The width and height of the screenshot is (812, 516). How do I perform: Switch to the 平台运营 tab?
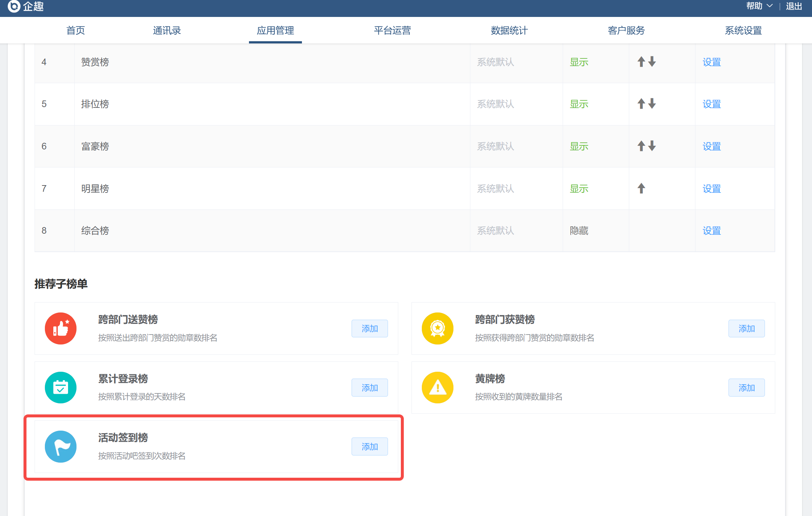point(392,30)
